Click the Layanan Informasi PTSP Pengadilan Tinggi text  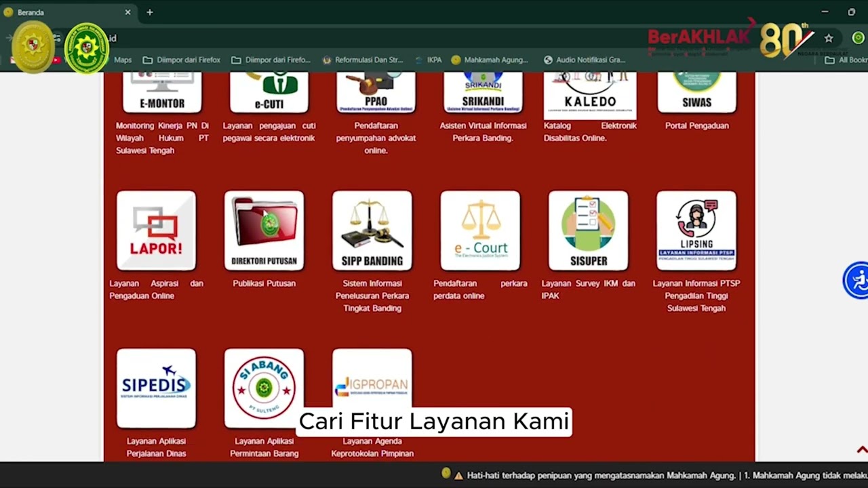coord(696,296)
